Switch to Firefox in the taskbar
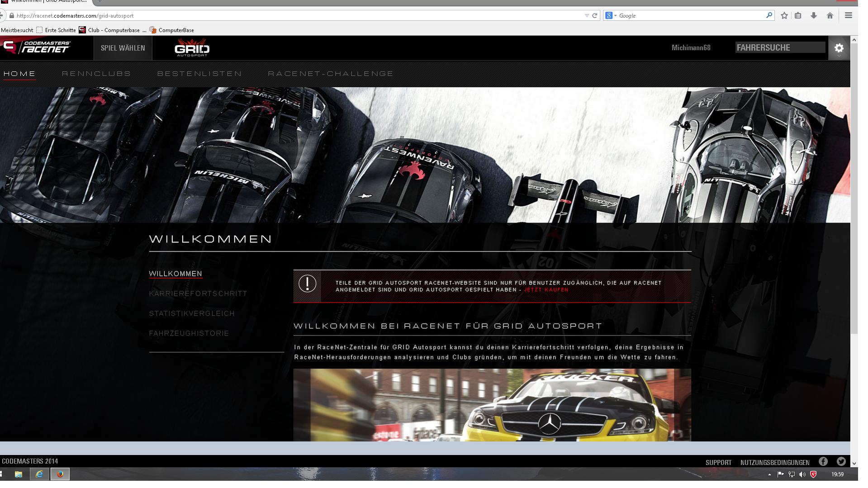Viewport: 868px width, 488px height. click(60, 474)
